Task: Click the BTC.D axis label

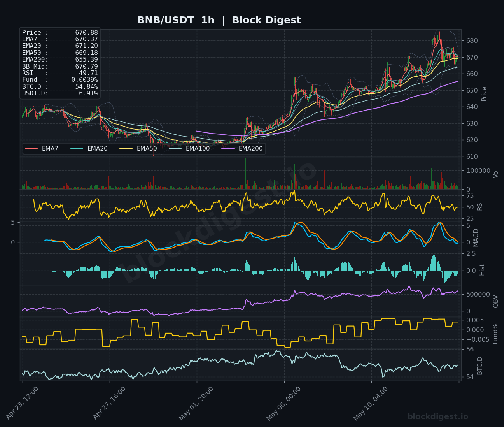Action: click(479, 366)
